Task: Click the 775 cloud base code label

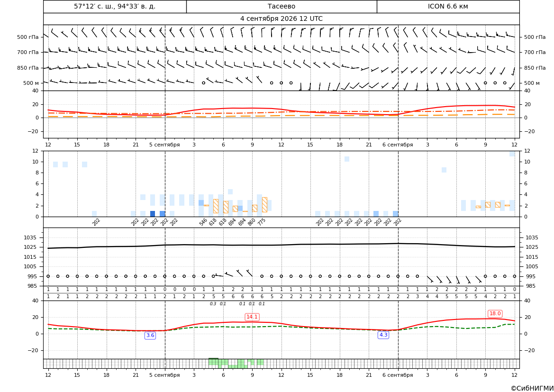Action: tap(262, 222)
